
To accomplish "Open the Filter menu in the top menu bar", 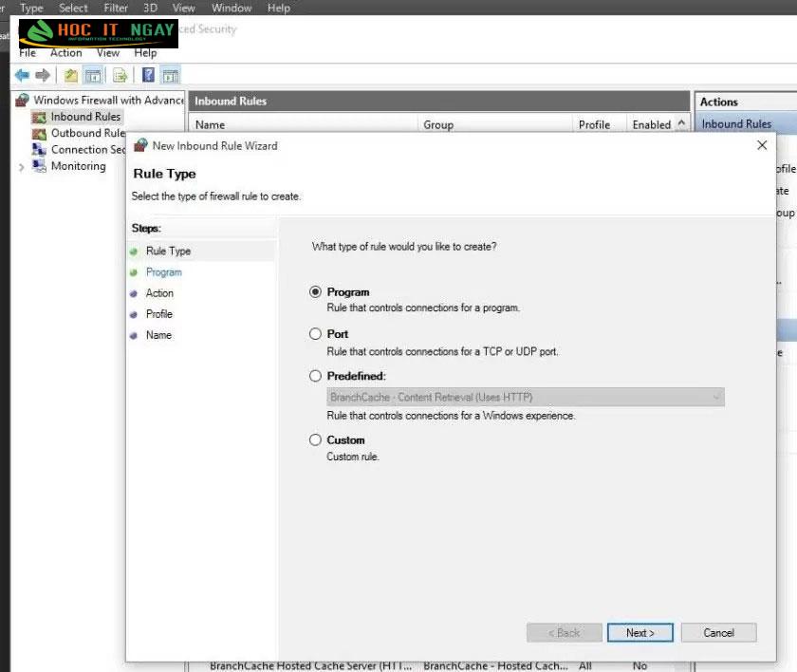I will pyautogui.click(x=116, y=9).
